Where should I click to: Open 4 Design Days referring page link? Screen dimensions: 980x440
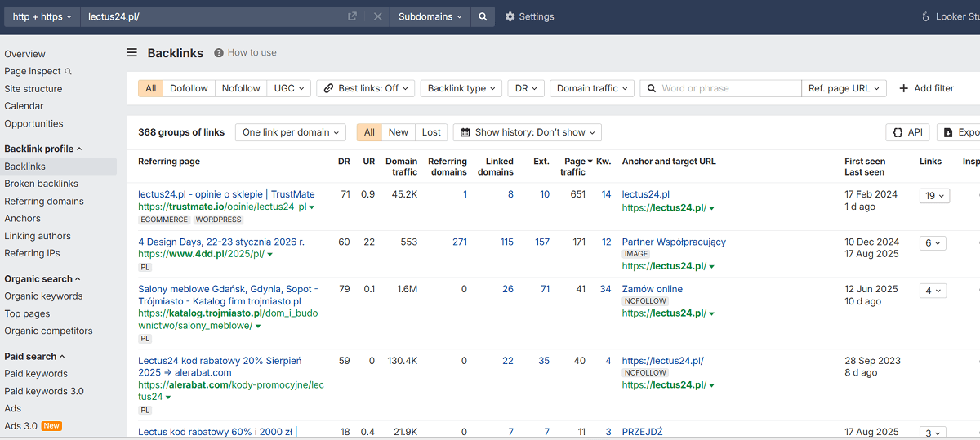pyautogui.click(x=221, y=242)
